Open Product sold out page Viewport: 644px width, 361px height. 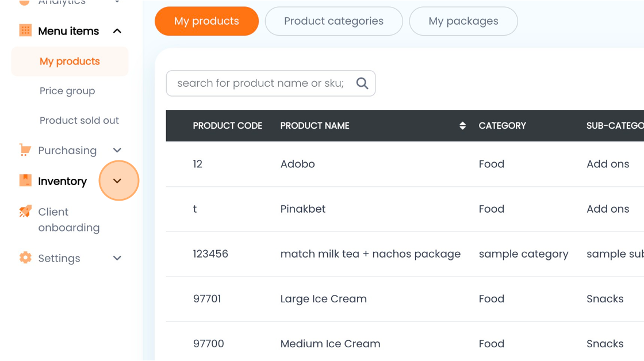tap(79, 120)
